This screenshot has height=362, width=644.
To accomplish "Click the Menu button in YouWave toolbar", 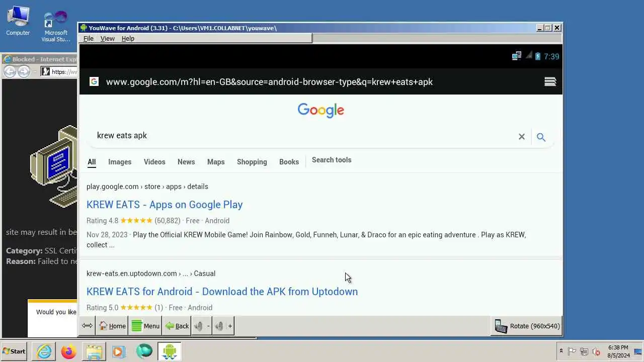I will coord(145,326).
